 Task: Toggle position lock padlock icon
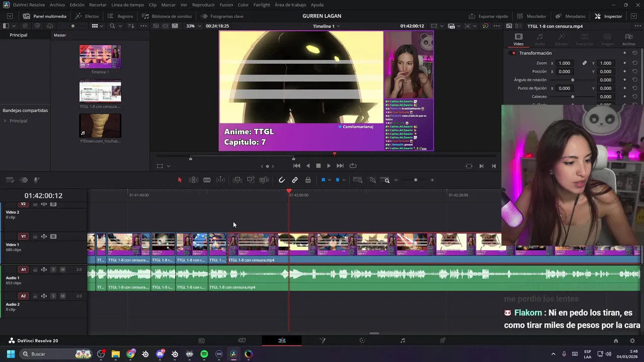click(308, 180)
